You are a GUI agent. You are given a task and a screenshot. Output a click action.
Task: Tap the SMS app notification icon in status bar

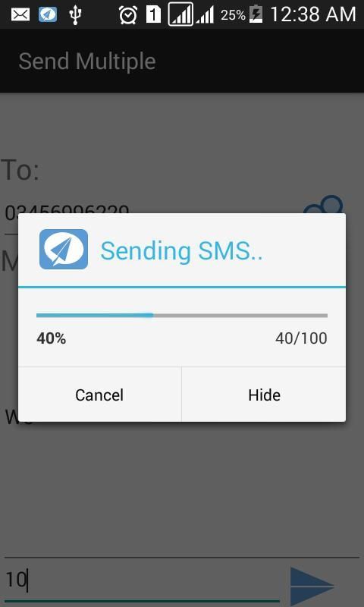(48, 14)
